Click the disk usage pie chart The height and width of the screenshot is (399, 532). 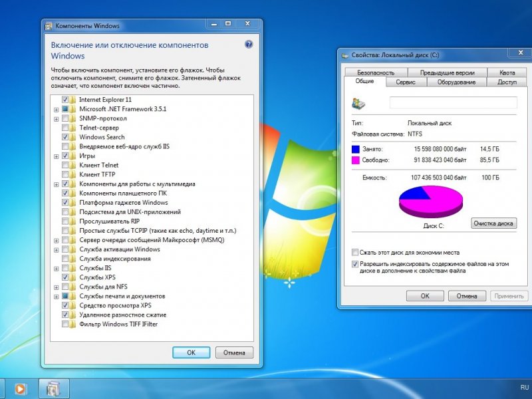pyautogui.click(x=431, y=201)
